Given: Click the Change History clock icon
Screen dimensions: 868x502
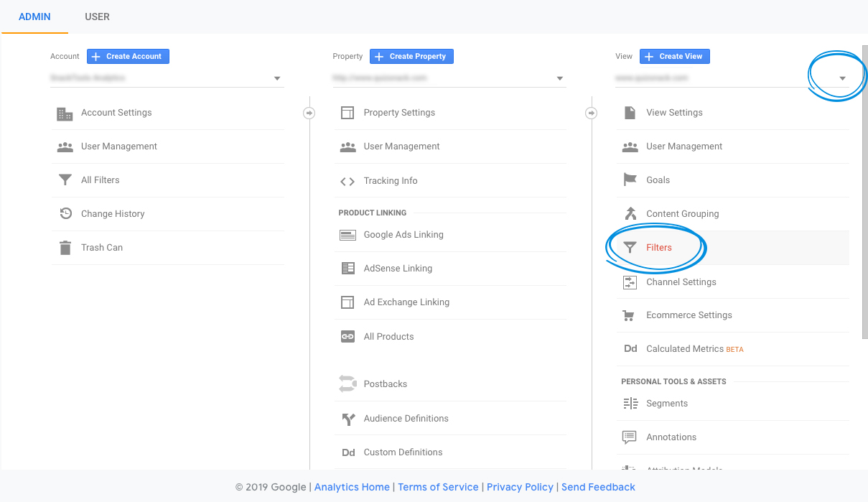Looking at the screenshot, I should pyautogui.click(x=65, y=213).
